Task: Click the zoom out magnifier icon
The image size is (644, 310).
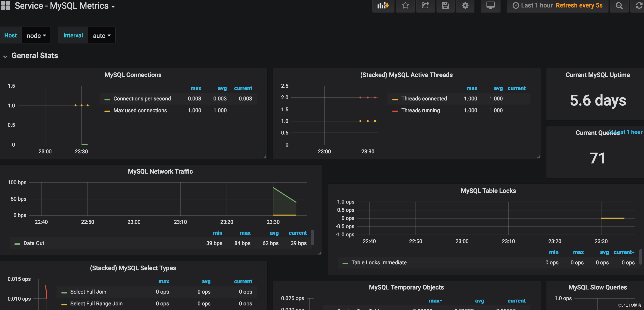Action: [x=619, y=6]
